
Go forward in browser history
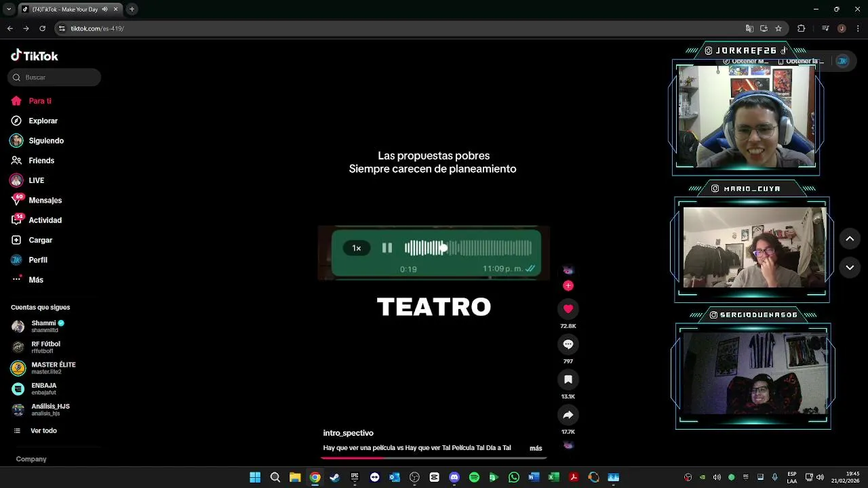point(26,28)
